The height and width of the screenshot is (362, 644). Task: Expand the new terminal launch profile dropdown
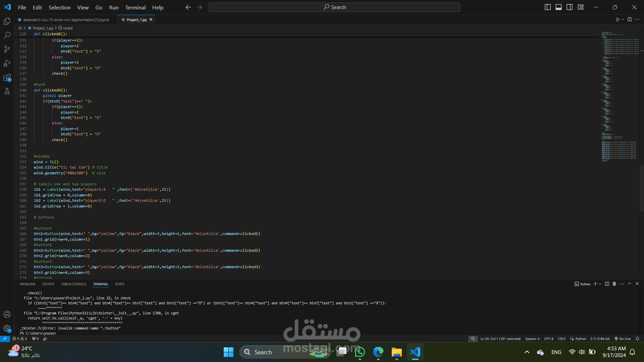(x=600, y=284)
